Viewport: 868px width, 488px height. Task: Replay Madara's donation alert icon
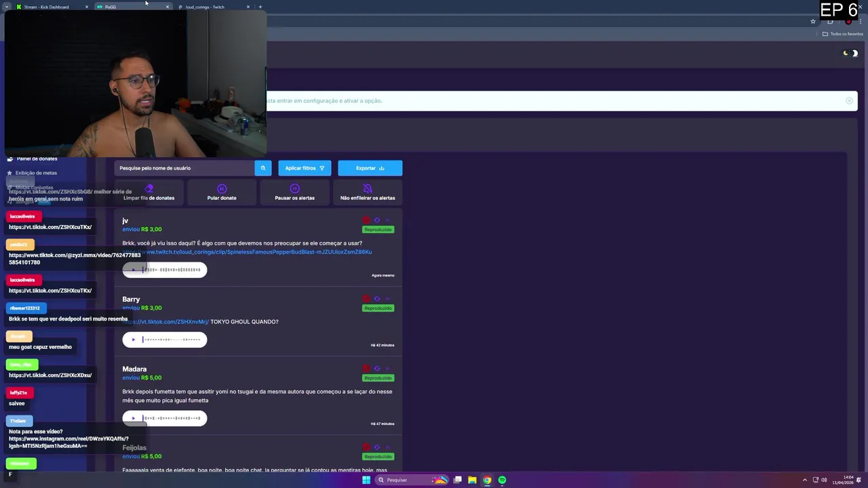(377, 369)
